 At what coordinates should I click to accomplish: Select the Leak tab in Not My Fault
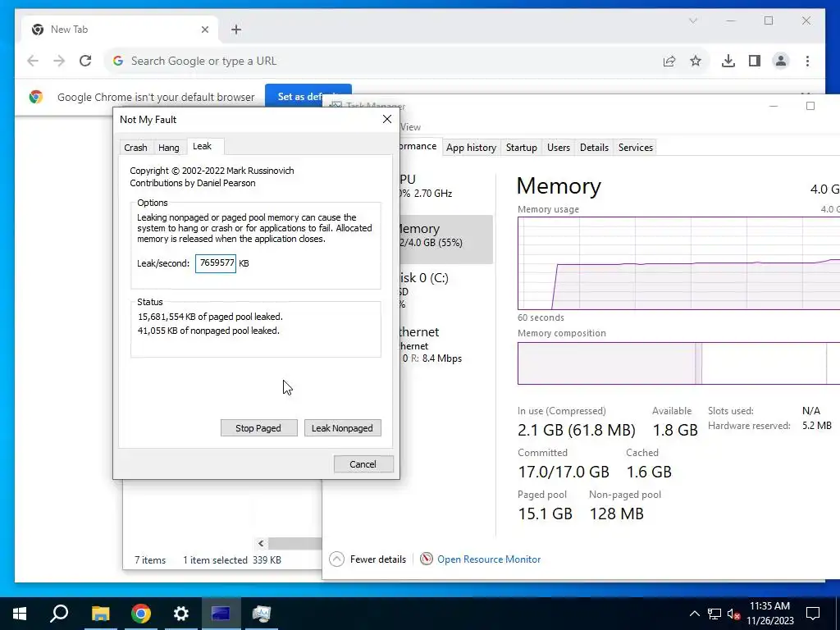click(203, 146)
